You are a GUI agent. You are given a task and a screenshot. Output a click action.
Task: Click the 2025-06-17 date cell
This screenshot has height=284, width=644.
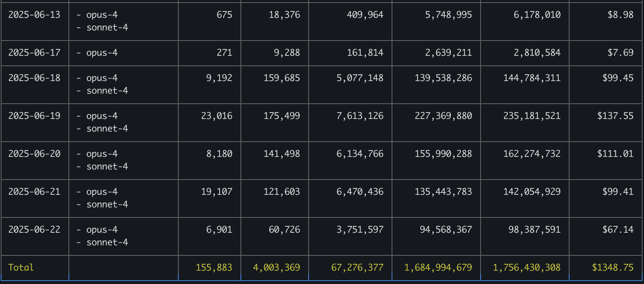click(x=34, y=53)
